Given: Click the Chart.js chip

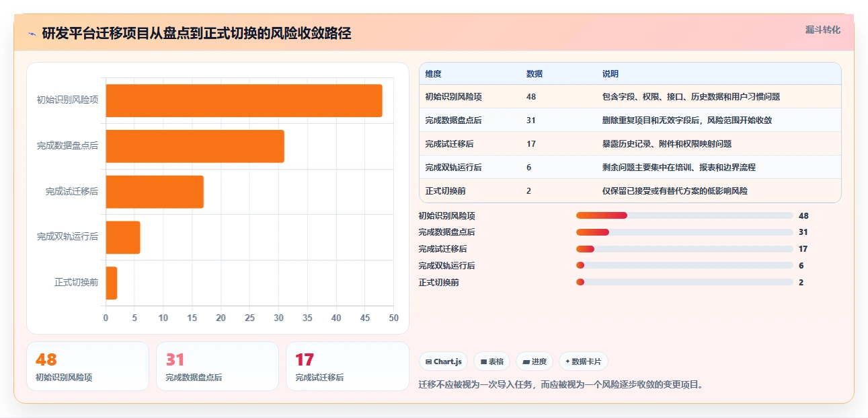Looking at the screenshot, I should click(x=444, y=361).
